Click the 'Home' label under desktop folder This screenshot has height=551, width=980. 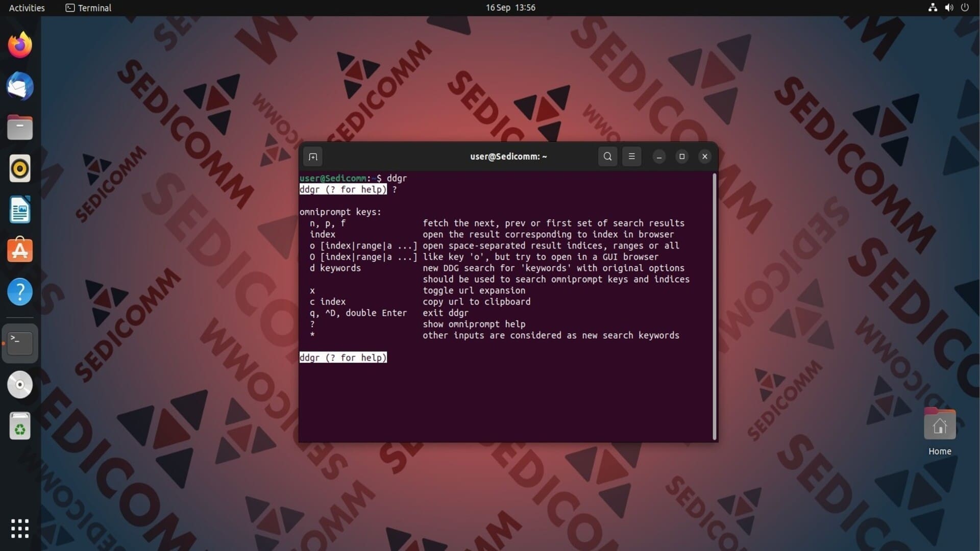pos(940,451)
